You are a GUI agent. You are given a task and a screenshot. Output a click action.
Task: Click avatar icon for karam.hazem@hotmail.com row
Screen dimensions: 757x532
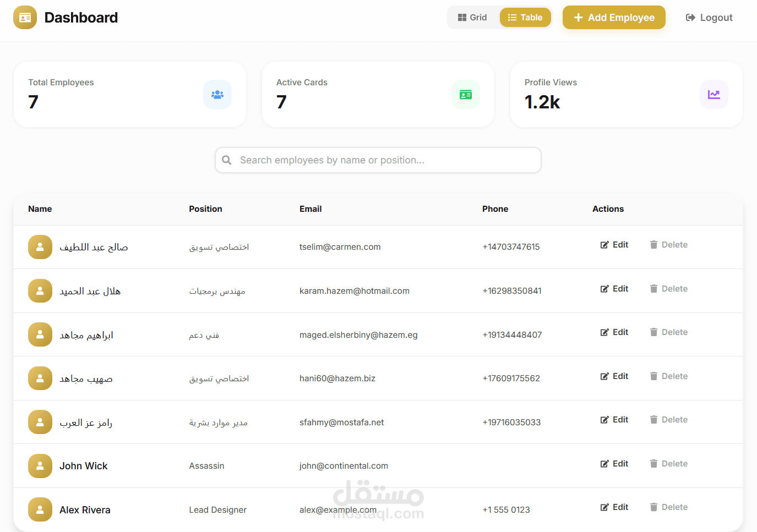[40, 291]
